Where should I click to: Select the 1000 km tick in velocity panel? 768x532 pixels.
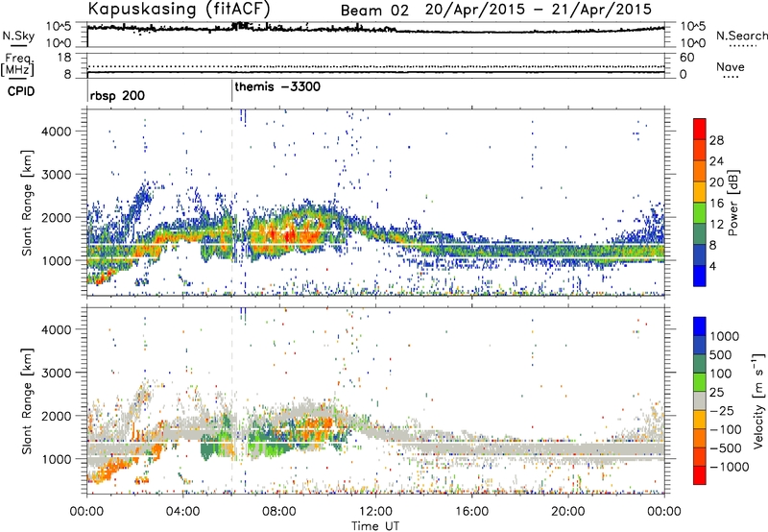(56, 459)
